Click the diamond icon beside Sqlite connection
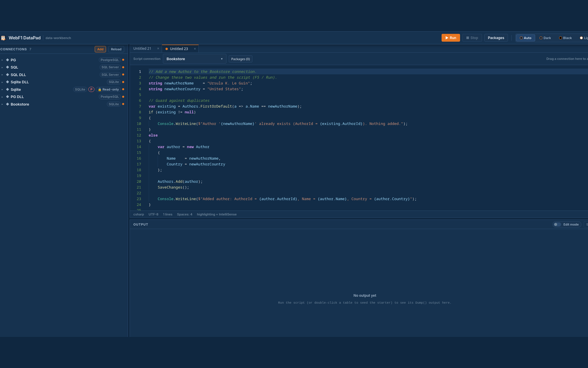This screenshot has height=368, width=588. [7, 89]
